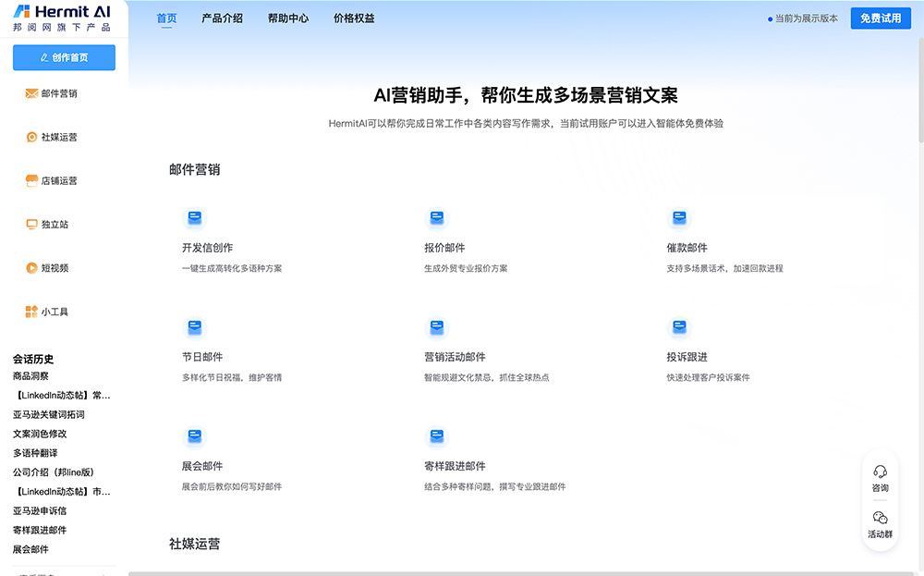The height and width of the screenshot is (576, 924).
Task: Open the 文案润色修改 history entry
Action: pos(40,434)
